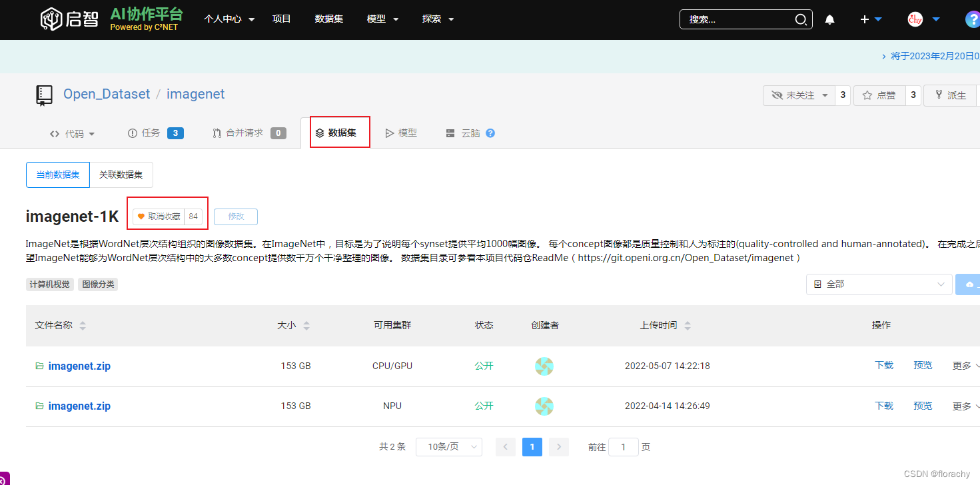Image resolution: width=980 pixels, height=485 pixels.
Task: Click the plus create icon
Action: [865, 19]
